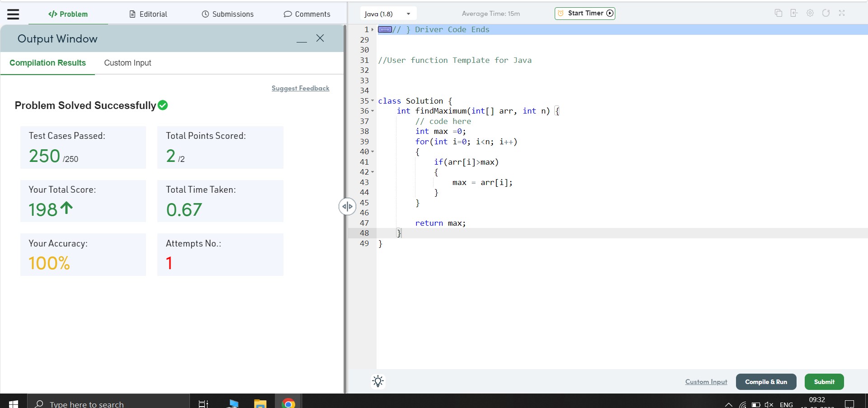
Task: Open the Submissions tab
Action: coord(227,14)
